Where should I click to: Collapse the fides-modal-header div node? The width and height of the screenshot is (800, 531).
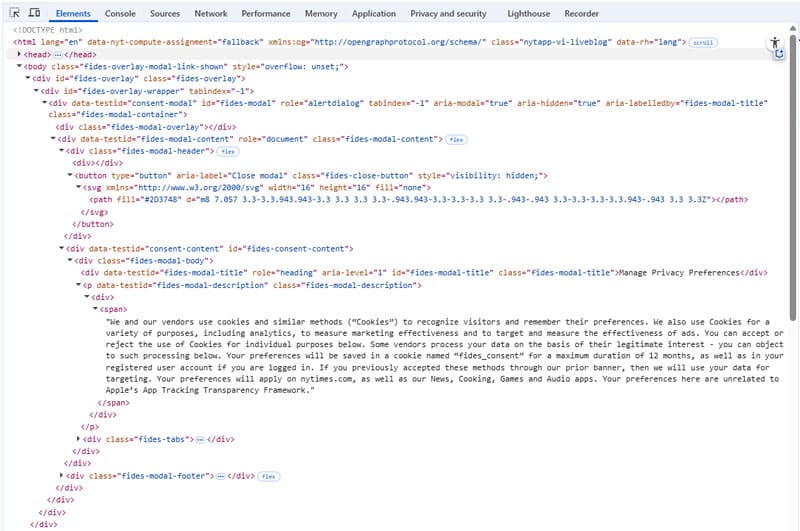tap(62, 151)
